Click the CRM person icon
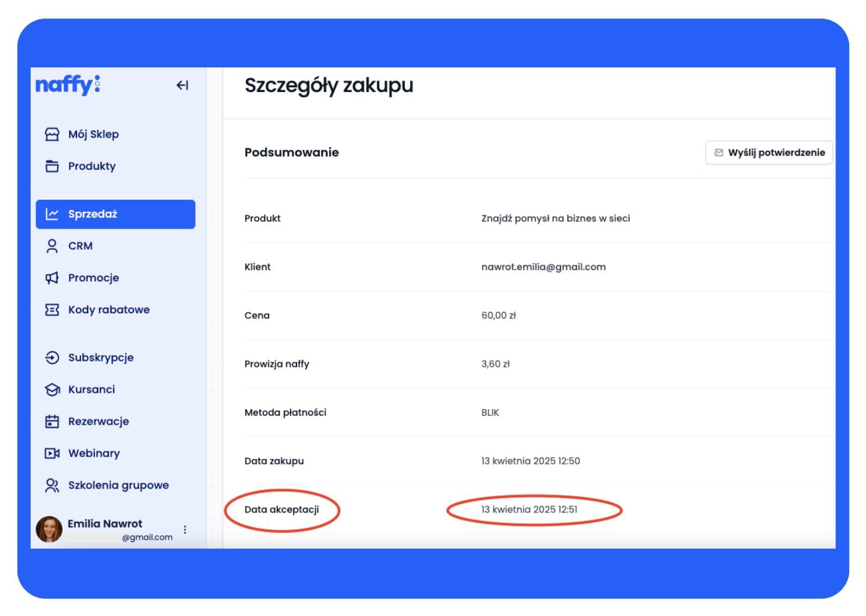 tap(52, 246)
